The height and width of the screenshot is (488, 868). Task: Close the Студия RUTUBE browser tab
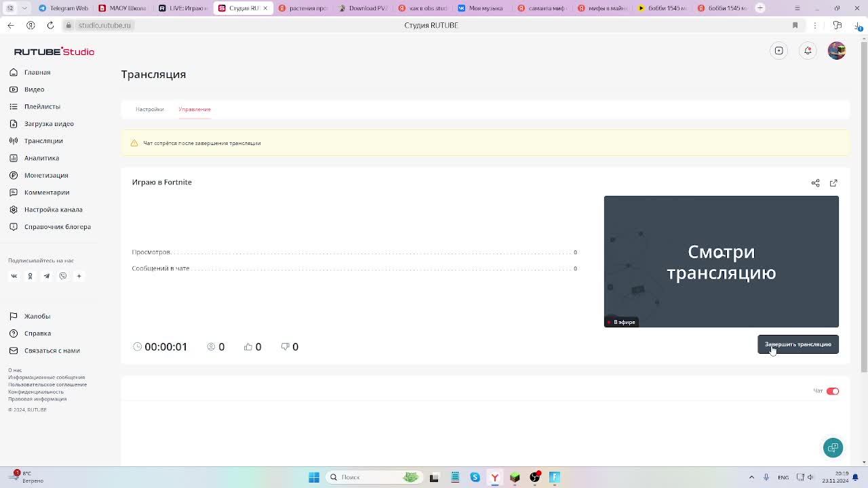pyautogui.click(x=265, y=8)
